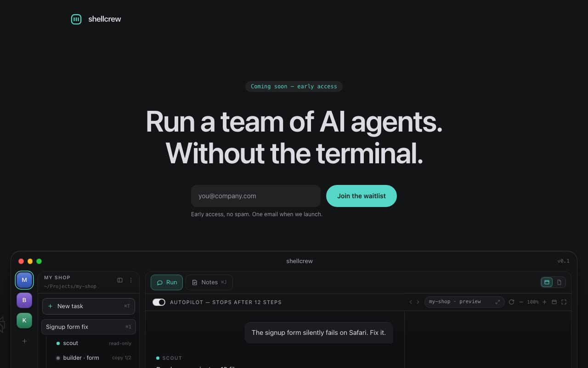Zoom out the preview with the minus icon
The image size is (588, 368).
521,302
